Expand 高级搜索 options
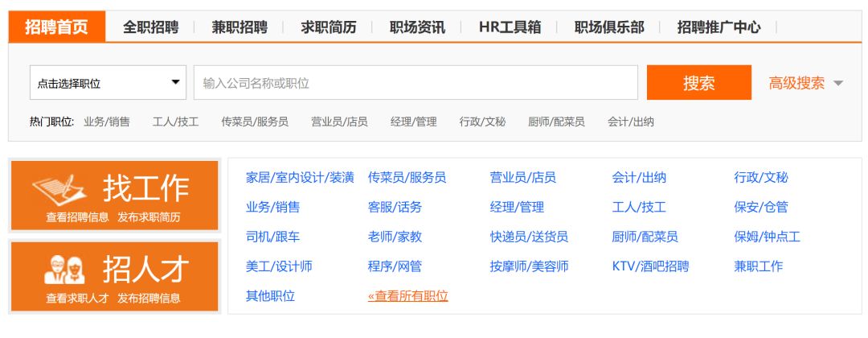 [x=805, y=83]
